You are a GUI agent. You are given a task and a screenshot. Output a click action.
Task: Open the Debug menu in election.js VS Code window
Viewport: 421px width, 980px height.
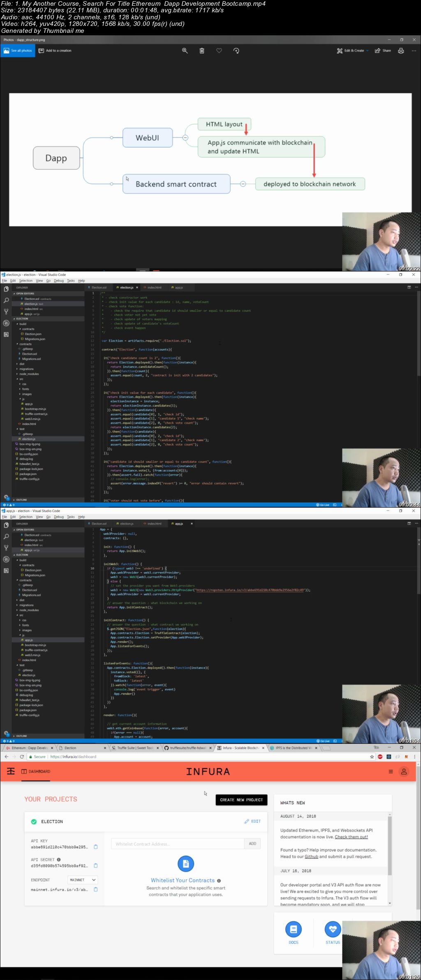[x=59, y=281]
